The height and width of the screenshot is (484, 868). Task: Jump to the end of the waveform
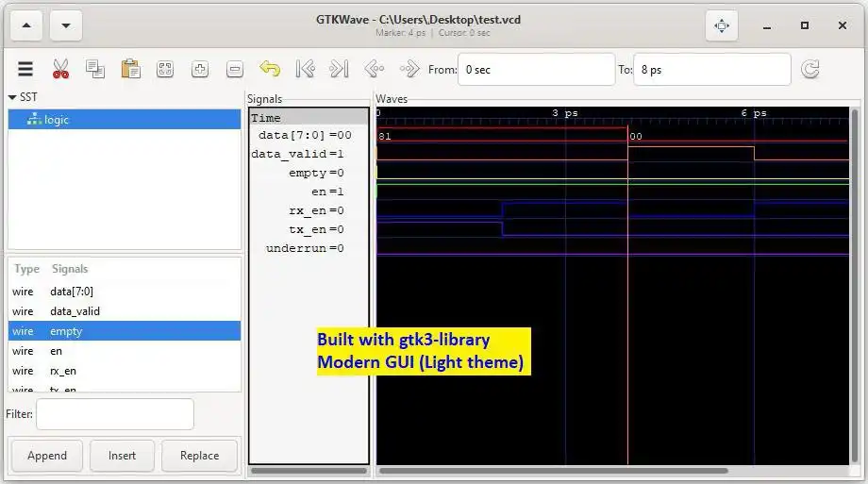pos(339,69)
